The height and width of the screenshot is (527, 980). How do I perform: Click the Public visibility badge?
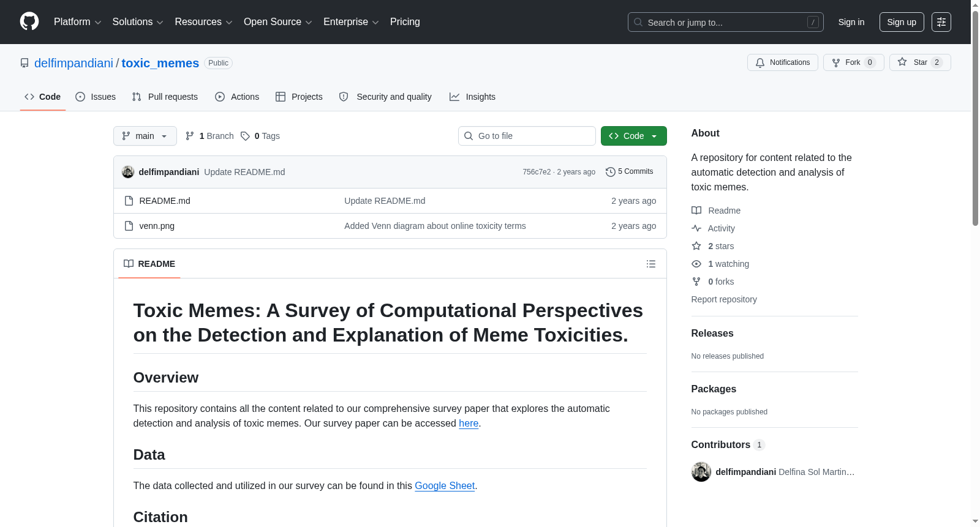click(218, 63)
